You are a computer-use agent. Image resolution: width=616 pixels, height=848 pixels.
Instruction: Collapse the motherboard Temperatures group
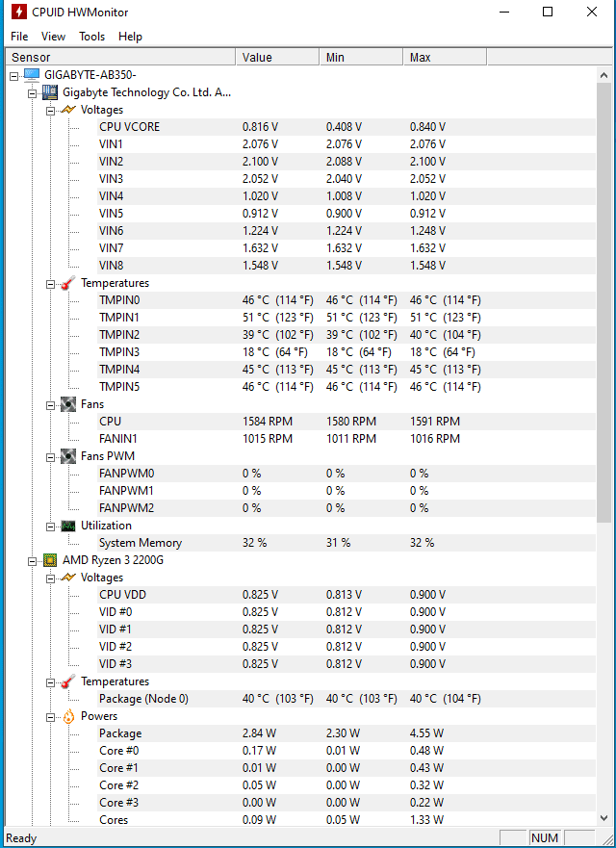click(51, 284)
